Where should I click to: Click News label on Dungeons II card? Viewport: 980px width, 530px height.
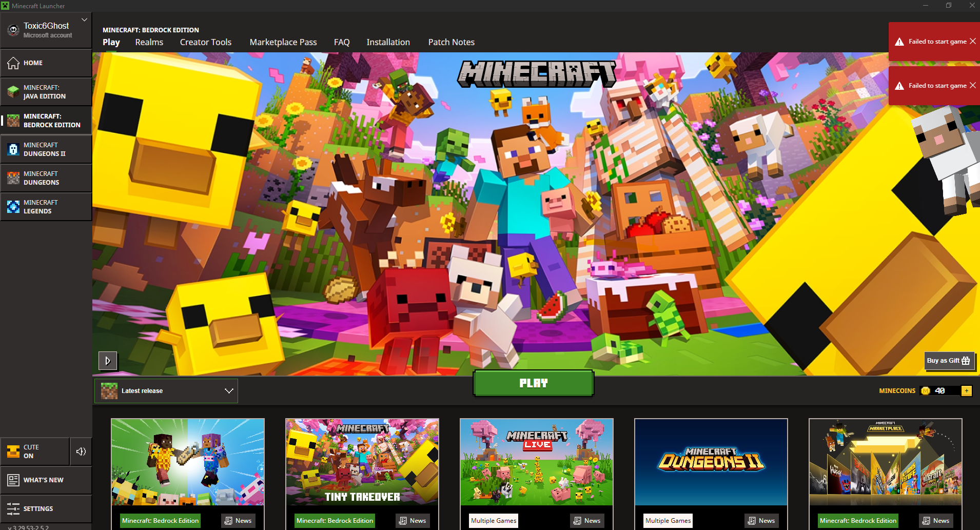[x=762, y=521]
